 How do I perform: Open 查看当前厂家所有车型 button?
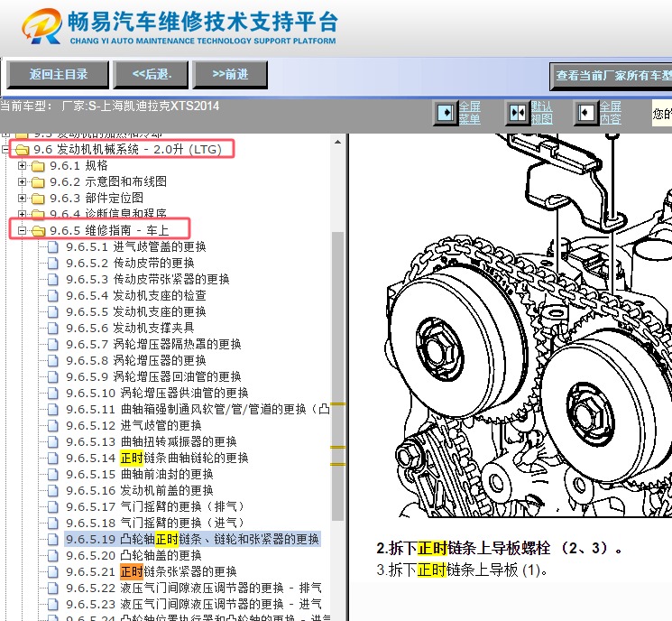tap(612, 76)
